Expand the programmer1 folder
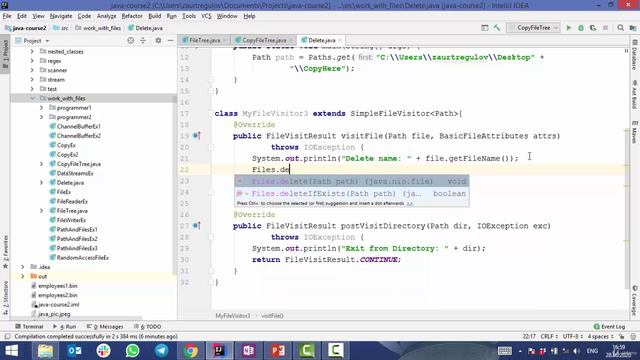The height and width of the screenshot is (360, 640). point(41,108)
